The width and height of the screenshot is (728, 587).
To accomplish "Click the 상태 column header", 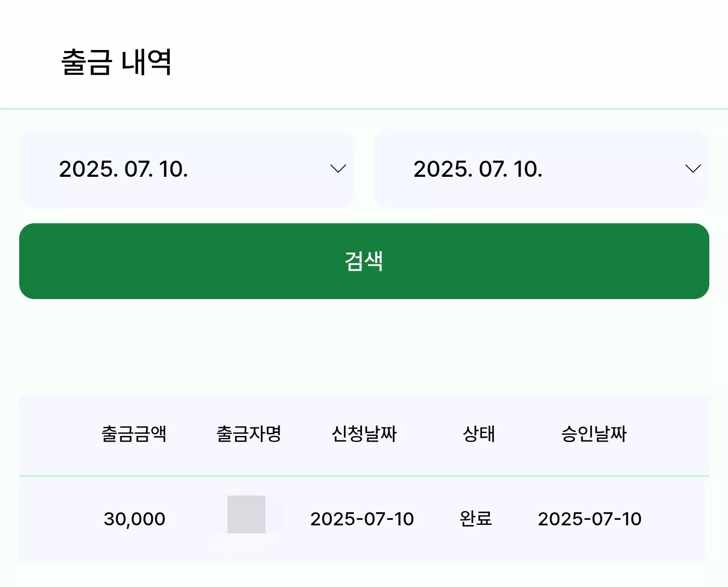I will click(479, 434).
